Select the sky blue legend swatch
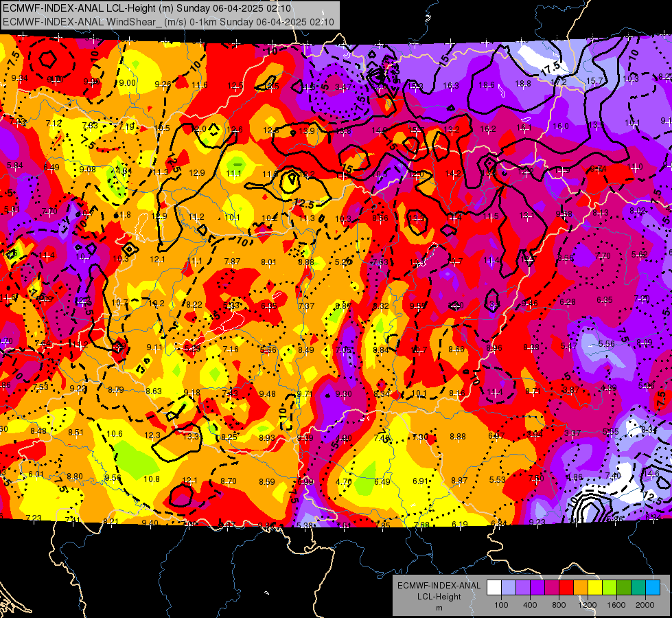The width and height of the screenshot is (672, 618). (x=653, y=588)
